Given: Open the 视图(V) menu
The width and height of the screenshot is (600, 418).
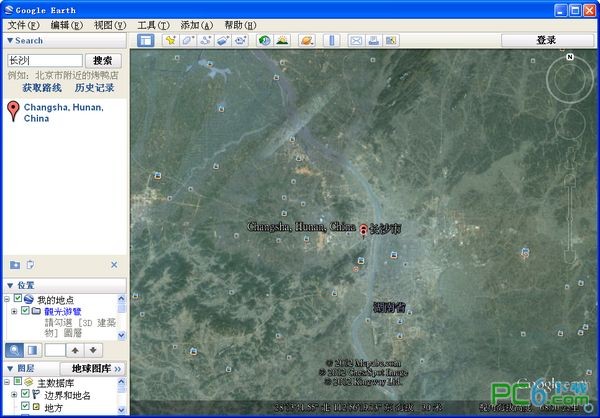Looking at the screenshot, I should pos(110,25).
